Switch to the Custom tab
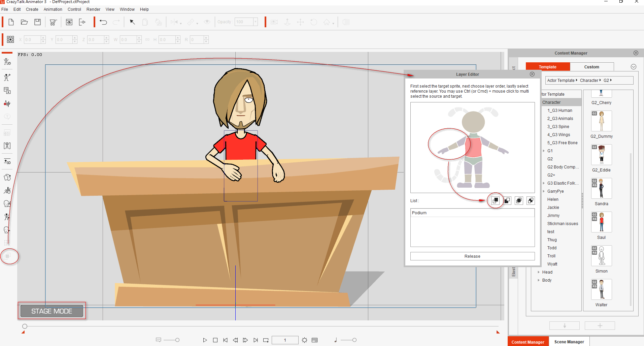 coord(592,67)
